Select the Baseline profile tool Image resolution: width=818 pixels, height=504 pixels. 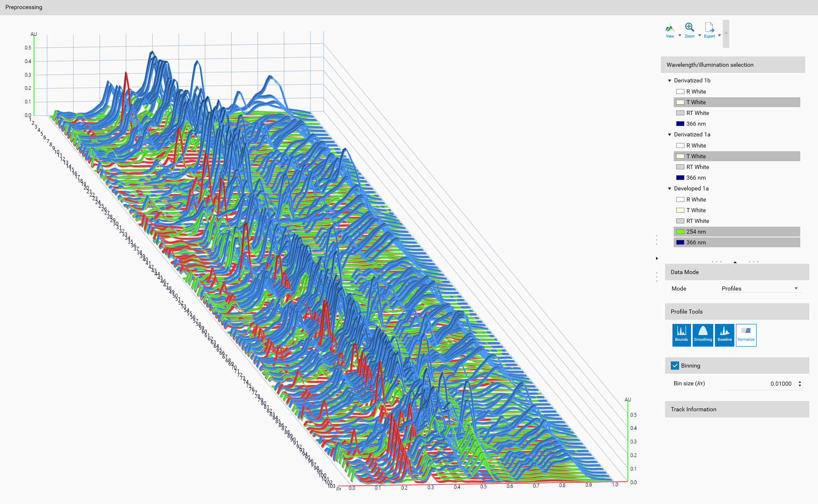[x=724, y=335]
